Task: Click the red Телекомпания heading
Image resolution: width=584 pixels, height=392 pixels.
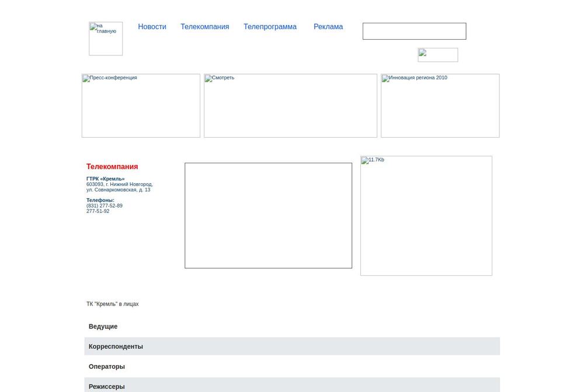Action: tap(112, 167)
